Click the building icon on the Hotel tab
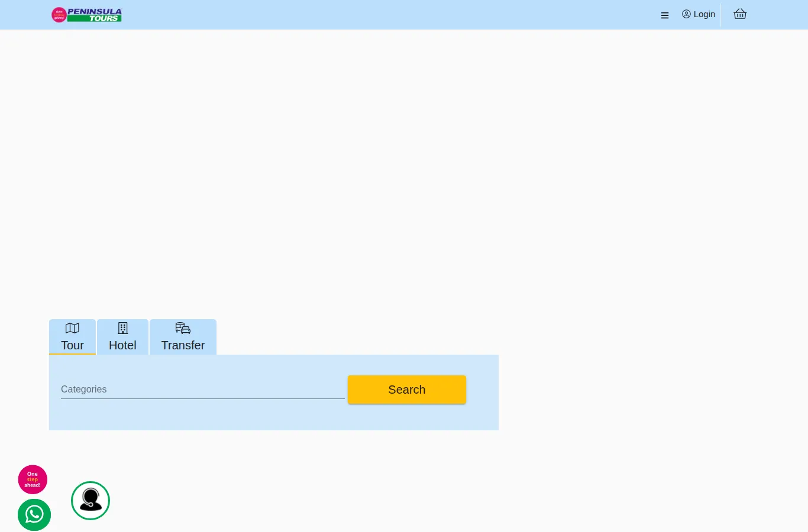Viewport: 808px width, 532px height. coord(122,328)
